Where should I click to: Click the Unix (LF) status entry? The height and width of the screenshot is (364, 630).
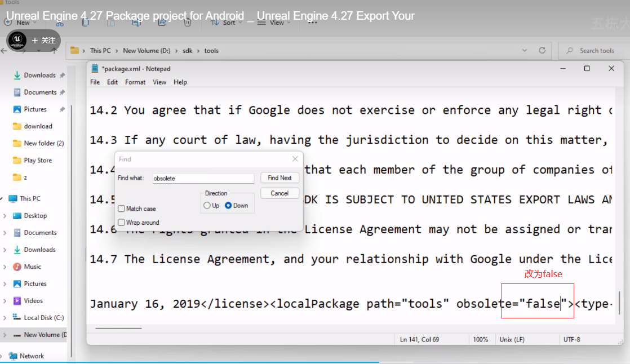(512, 340)
